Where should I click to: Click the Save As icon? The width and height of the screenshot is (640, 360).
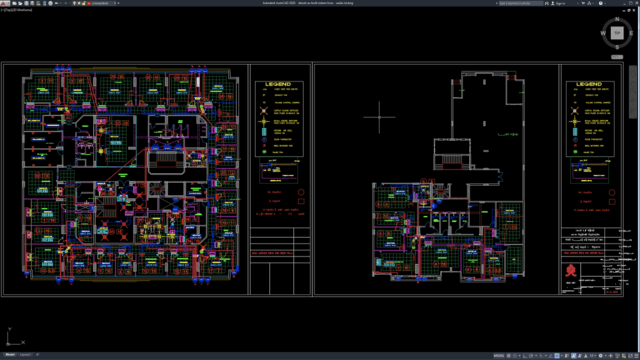(33, 3)
